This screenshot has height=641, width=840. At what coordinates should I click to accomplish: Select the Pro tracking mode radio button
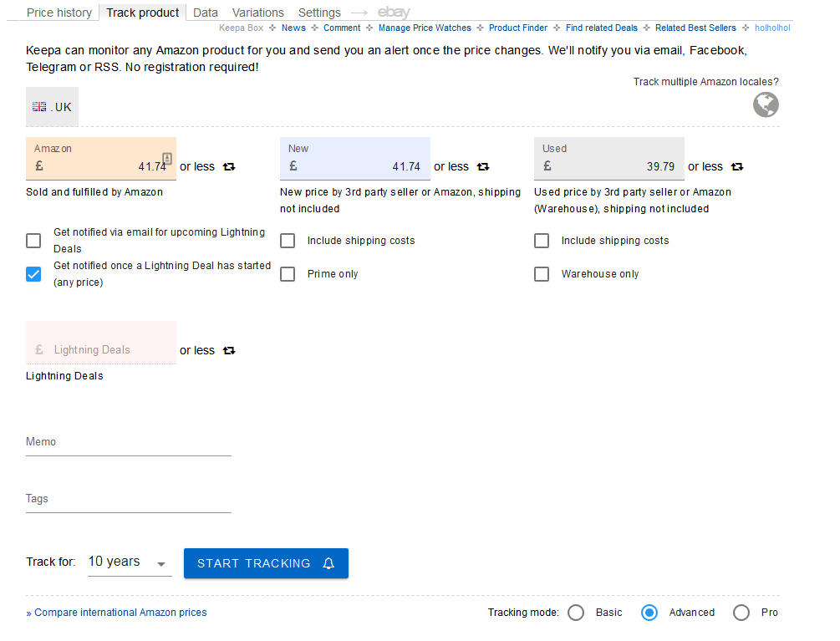pyautogui.click(x=741, y=613)
